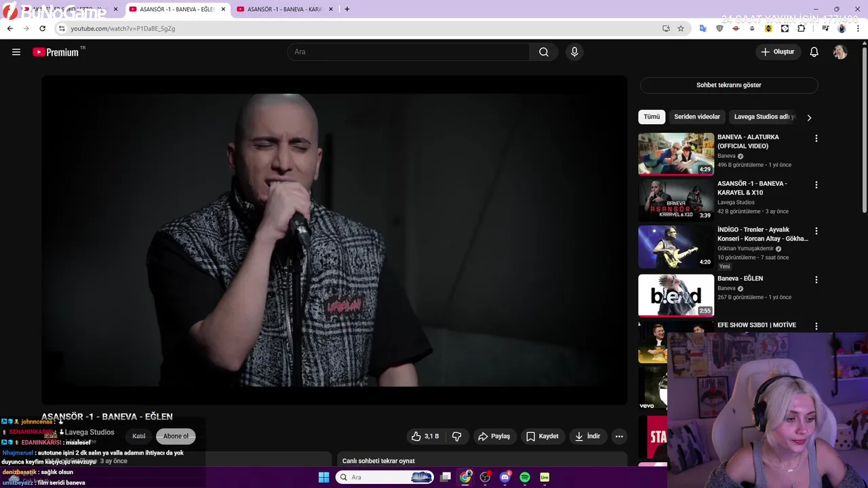
Task: Click the Oluştur create button
Action: coord(778,52)
